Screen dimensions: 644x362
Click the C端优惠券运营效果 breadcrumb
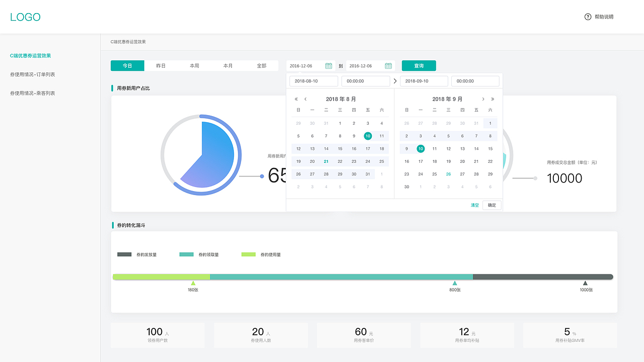(x=128, y=42)
